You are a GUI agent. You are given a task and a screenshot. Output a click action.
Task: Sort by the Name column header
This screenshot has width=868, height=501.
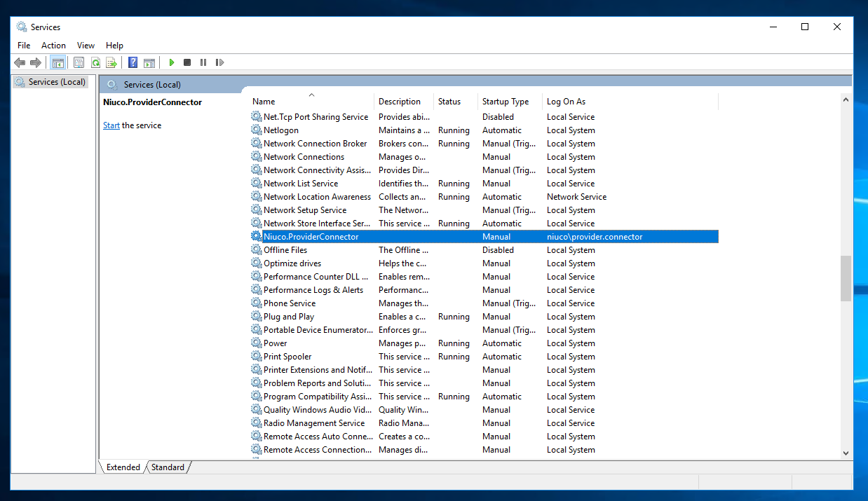[x=311, y=102]
